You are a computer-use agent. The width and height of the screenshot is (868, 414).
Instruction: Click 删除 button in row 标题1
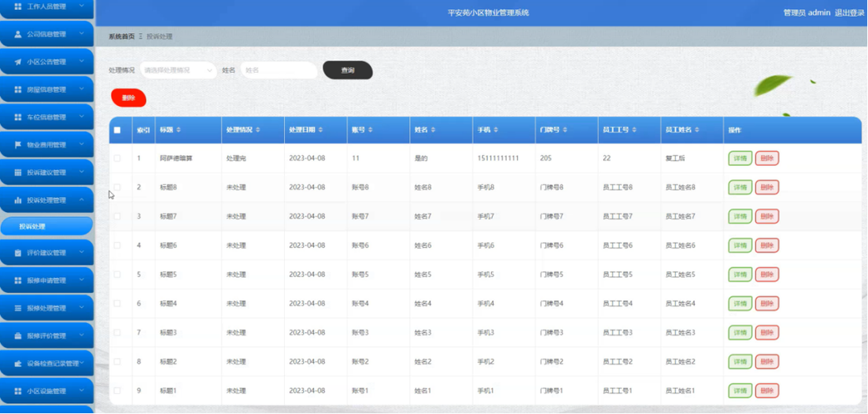click(767, 391)
